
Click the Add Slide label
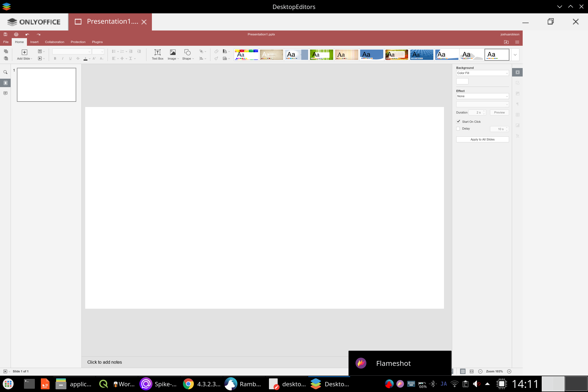pos(23,59)
